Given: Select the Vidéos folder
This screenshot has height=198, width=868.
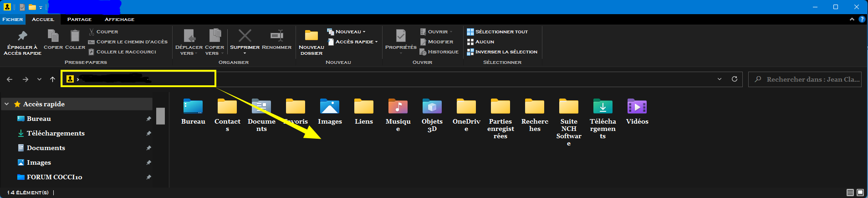Looking at the screenshot, I should click(x=637, y=111).
